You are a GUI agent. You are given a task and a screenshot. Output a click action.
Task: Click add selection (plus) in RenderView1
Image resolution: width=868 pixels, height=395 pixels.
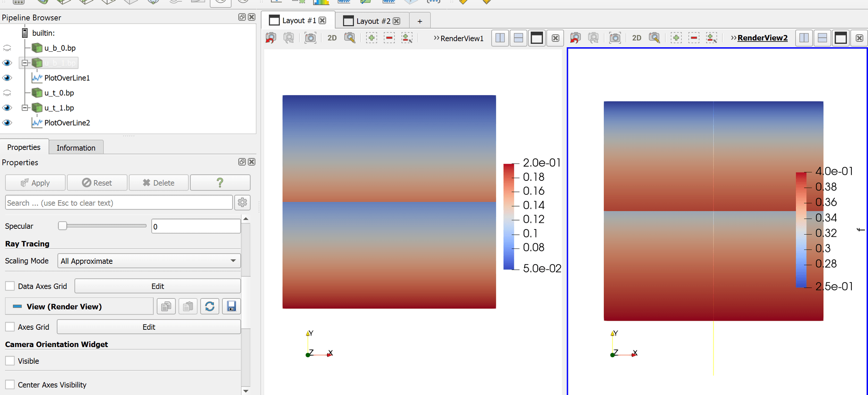371,38
